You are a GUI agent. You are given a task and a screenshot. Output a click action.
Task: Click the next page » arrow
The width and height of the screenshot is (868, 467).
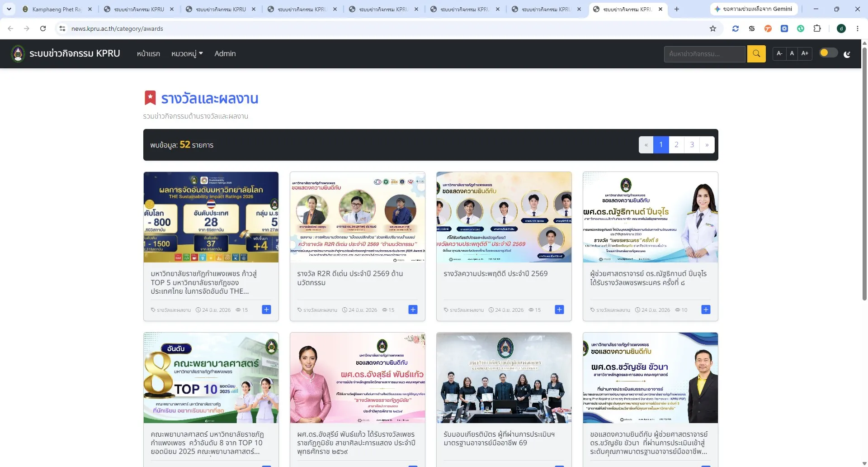707,145
